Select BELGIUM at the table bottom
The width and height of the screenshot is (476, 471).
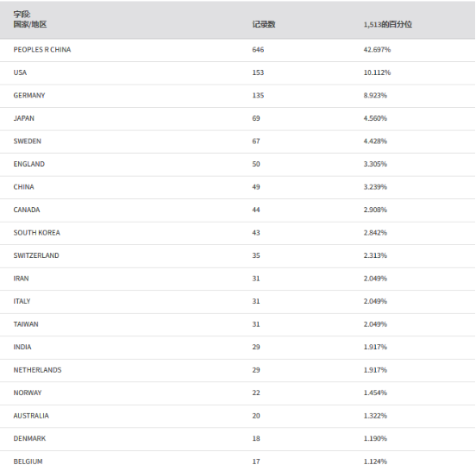pos(28,462)
